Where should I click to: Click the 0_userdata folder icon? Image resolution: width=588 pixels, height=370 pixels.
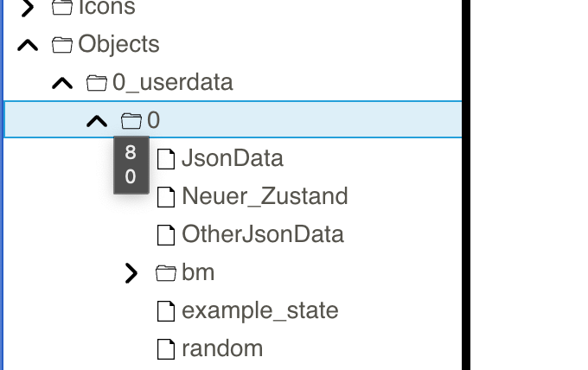(96, 83)
